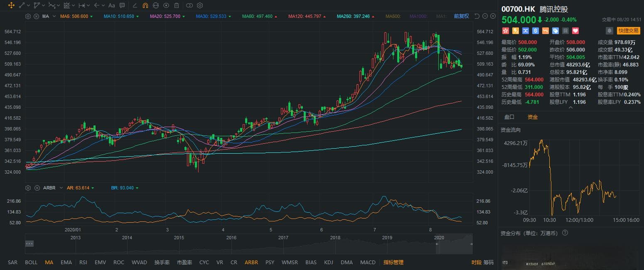Toggle the 筹码 chip distribution option
Screen dimensions: 644x270
(488, 263)
